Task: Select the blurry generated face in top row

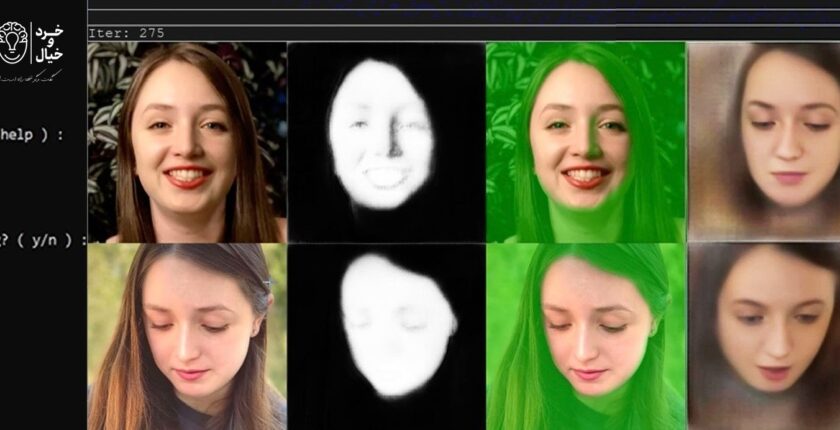Action: coord(764,142)
